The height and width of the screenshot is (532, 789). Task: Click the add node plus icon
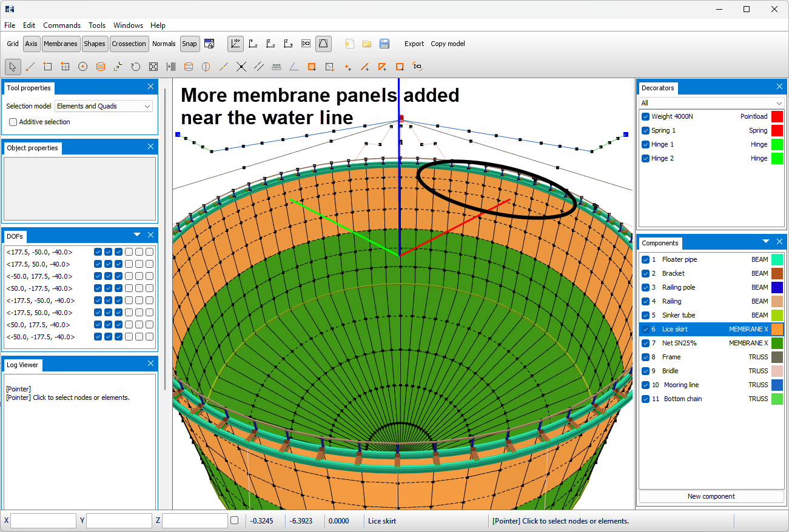pyautogui.click(x=347, y=67)
